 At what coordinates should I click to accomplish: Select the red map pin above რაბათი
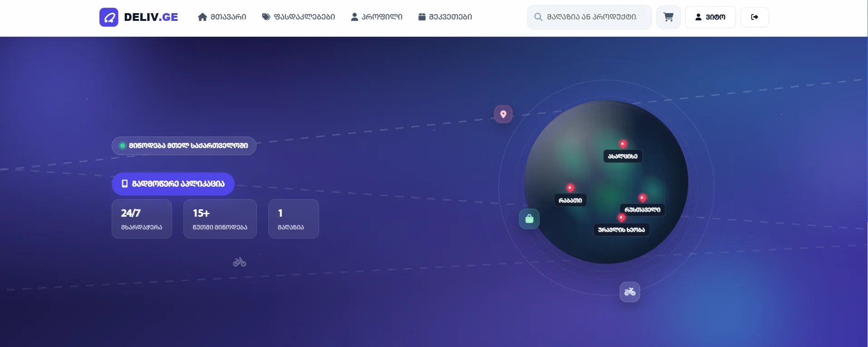[x=570, y=188]
